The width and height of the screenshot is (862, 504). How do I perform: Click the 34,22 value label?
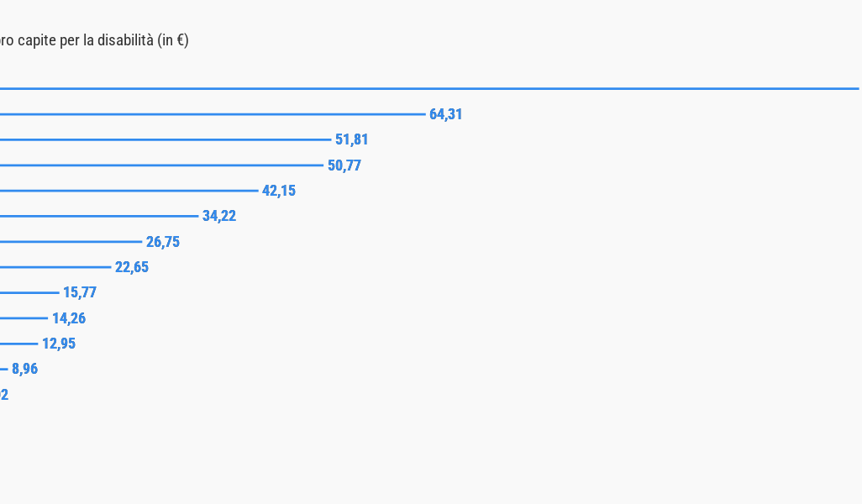(219, 216)
